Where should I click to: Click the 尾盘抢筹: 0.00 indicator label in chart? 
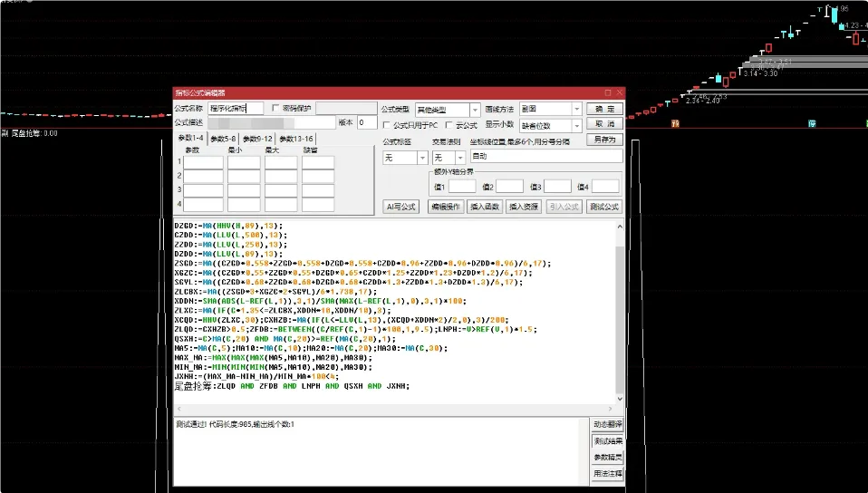34,133
